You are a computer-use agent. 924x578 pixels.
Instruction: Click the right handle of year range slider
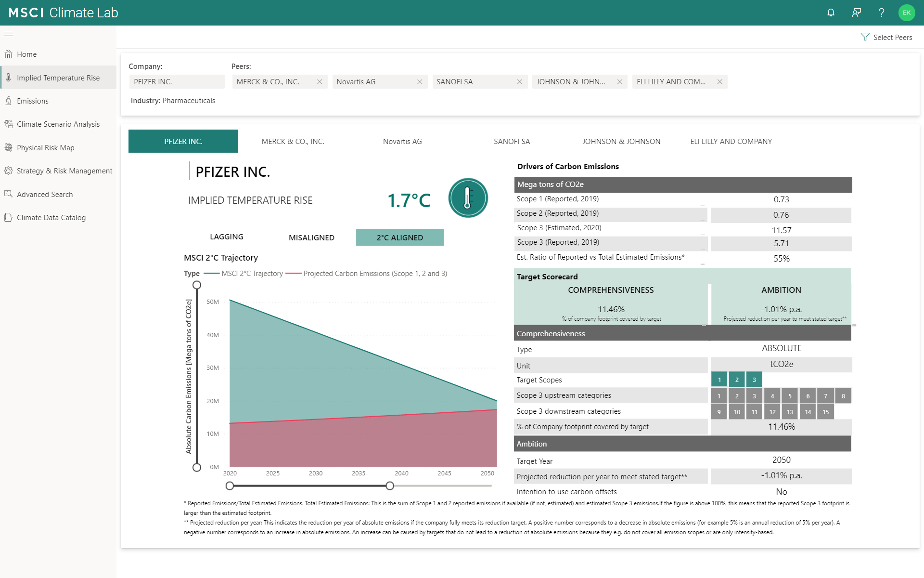[x=390, y=486]
